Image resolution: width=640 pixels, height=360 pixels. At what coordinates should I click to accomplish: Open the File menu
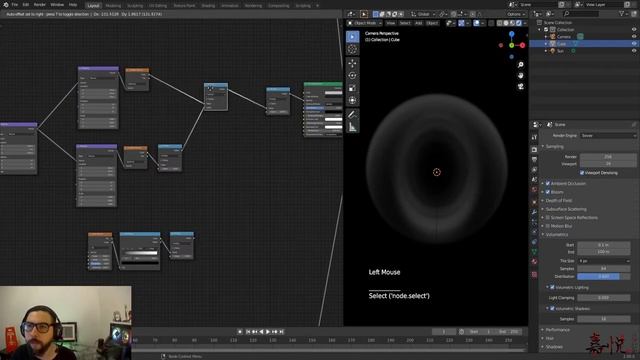15,4
